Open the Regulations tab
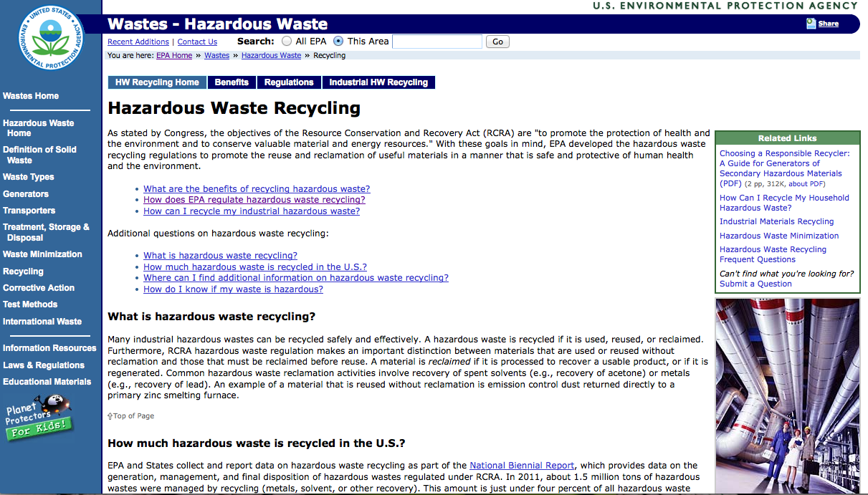This screenshot has height=495, width=868. pos(289,82)
